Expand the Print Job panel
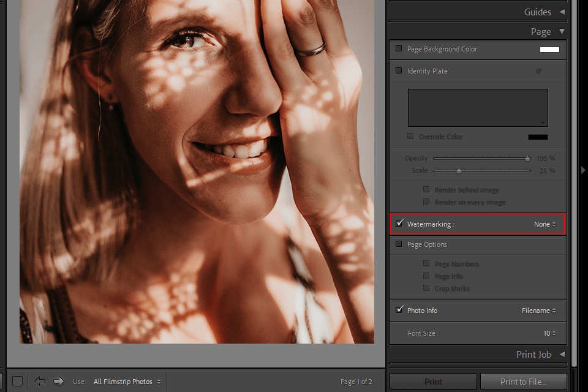588x392 pixels. pyautogui.click(x=562, y=354)
